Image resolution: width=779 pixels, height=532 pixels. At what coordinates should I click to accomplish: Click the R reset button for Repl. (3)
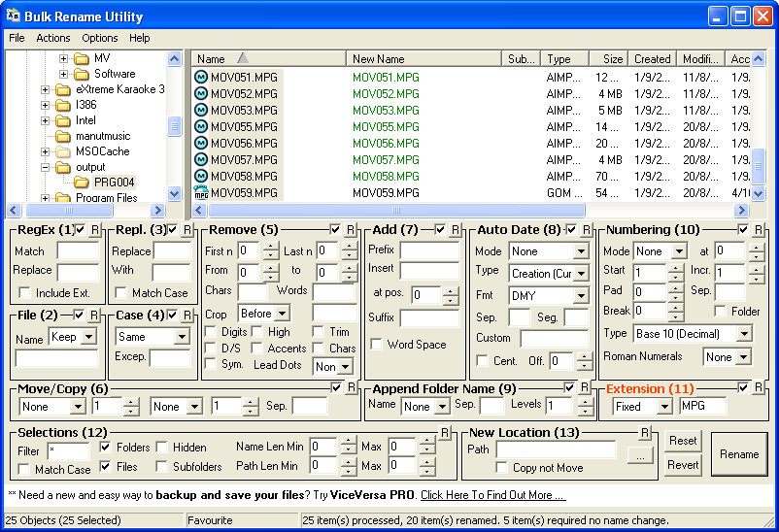point(187,230)
